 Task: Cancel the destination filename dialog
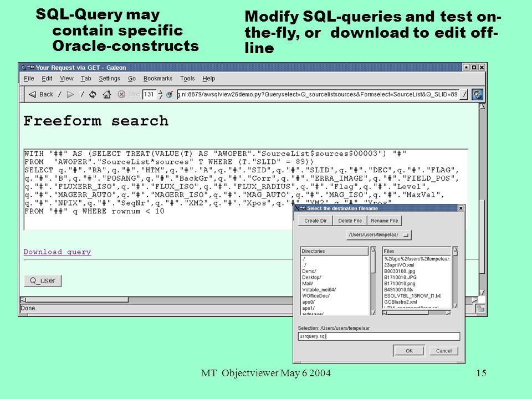click(443, 351)
